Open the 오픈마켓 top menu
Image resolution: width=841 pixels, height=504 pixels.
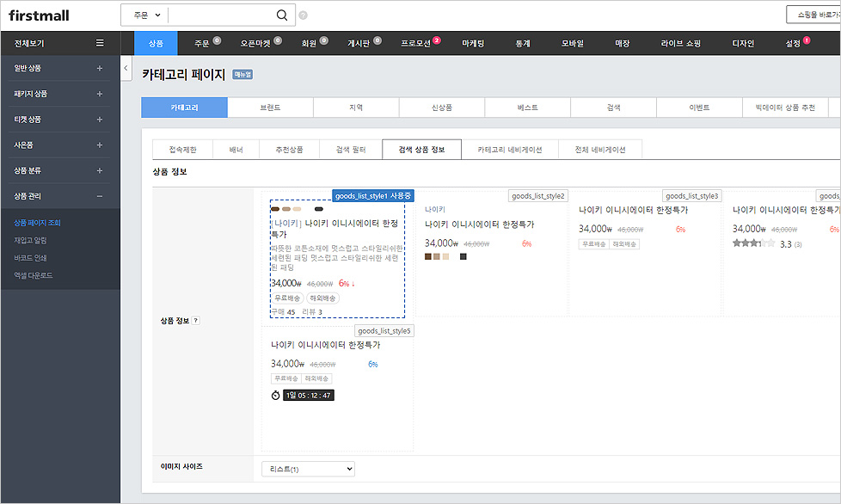pos(255,43)
